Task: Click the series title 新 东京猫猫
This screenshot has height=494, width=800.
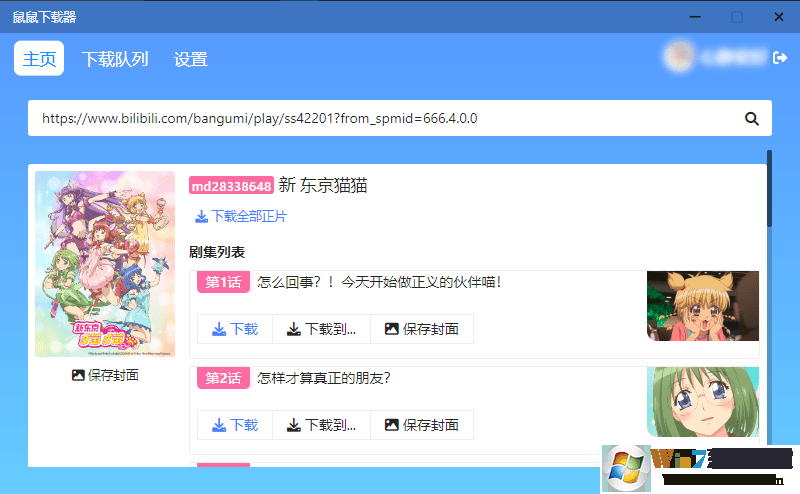Action: [323, 185]
